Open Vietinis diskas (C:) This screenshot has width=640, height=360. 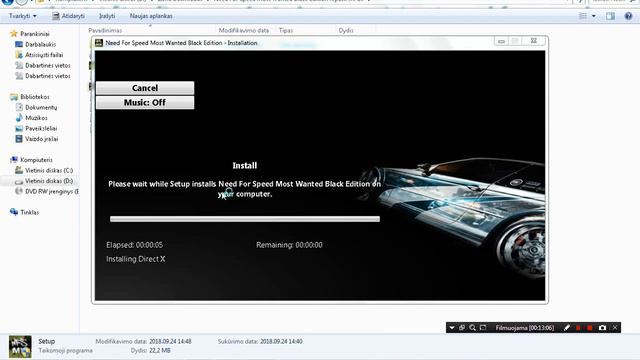coord(49,170)
